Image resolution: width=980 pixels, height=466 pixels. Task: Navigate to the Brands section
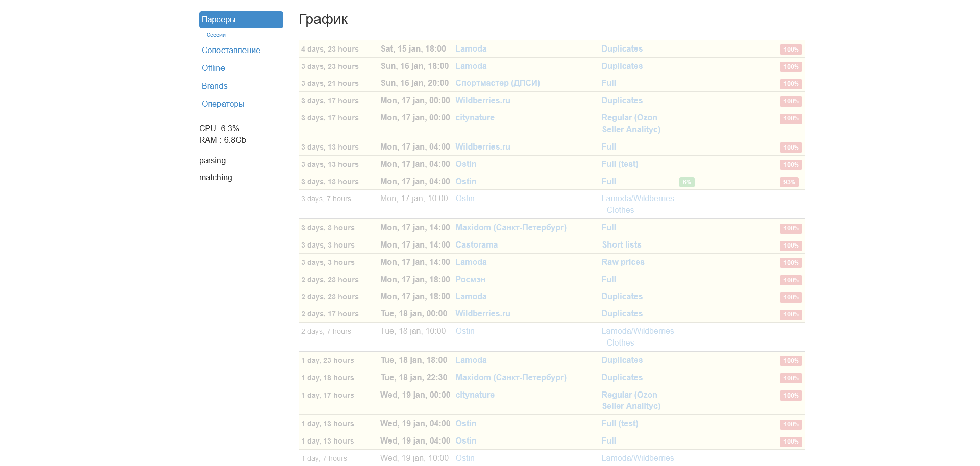tap(214, 86)
